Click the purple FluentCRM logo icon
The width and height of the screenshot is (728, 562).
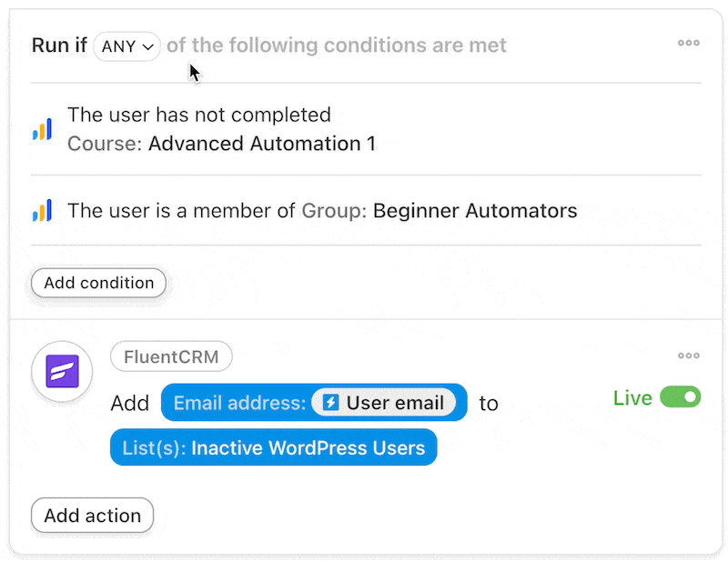[x=62, y=371]
